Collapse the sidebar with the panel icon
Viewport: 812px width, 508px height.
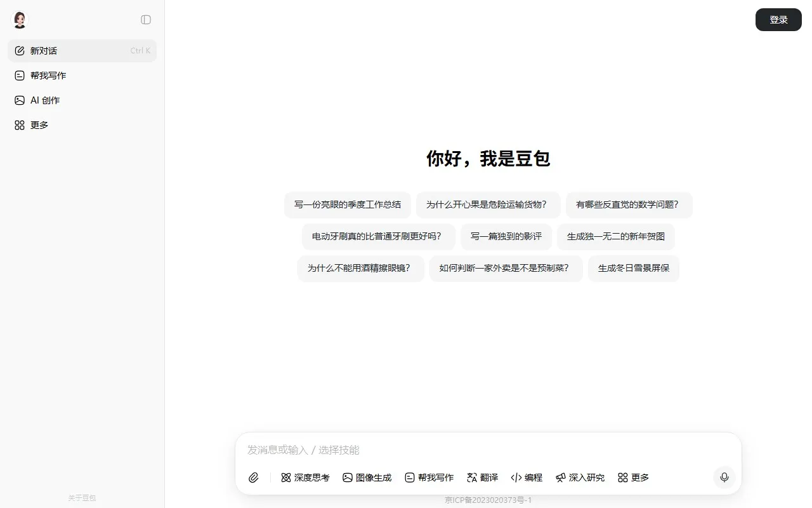[x=146, y=20]
